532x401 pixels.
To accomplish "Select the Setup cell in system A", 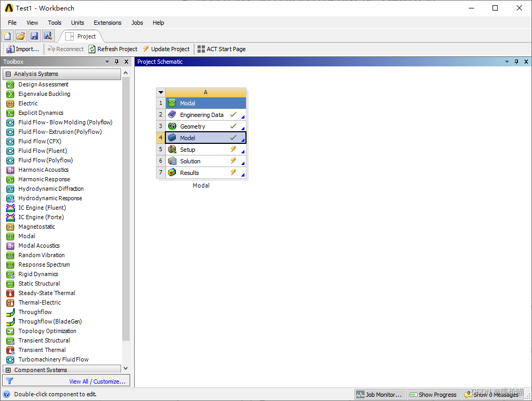I will click(205, 150).
